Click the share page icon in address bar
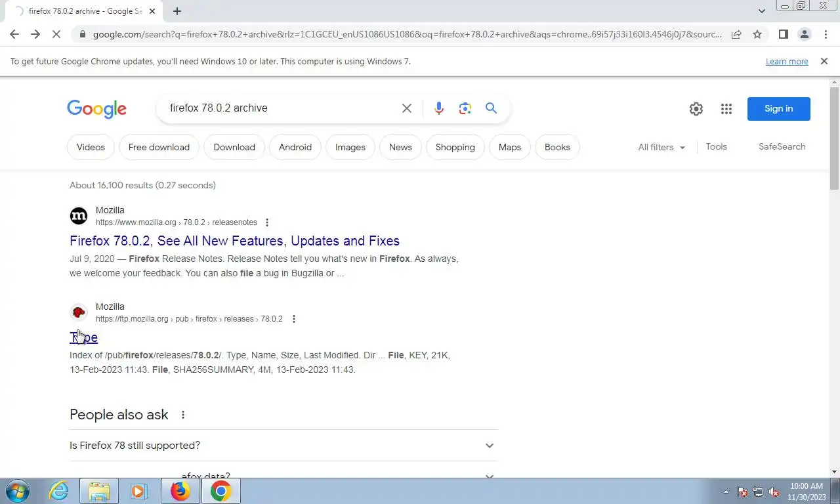Screen dimensions: 840x504 point(736,34)
